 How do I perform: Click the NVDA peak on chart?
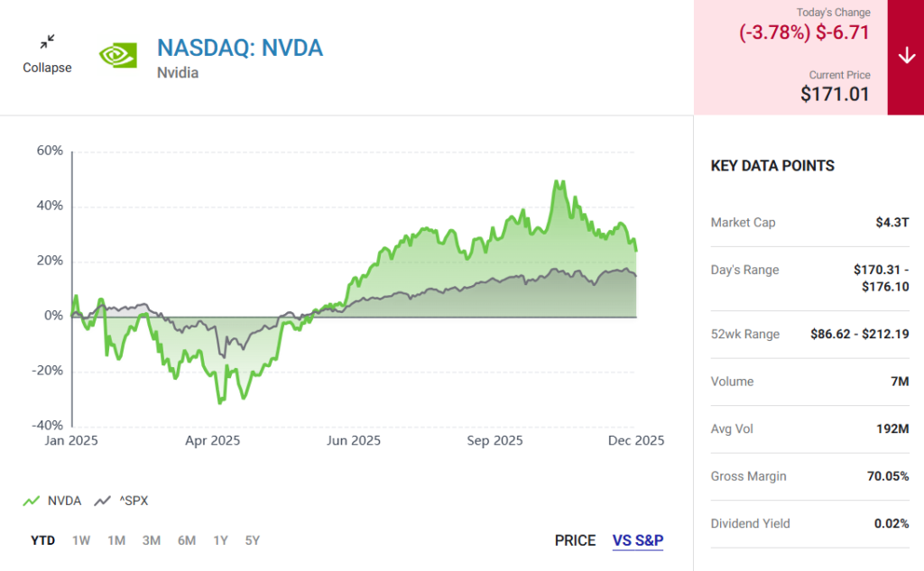pos(559,182)
